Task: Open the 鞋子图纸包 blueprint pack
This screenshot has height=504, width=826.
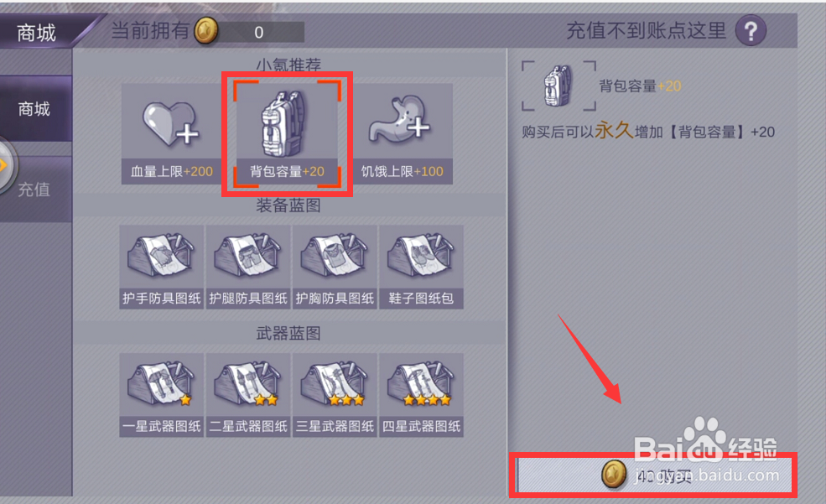Action: coord(421,267)
